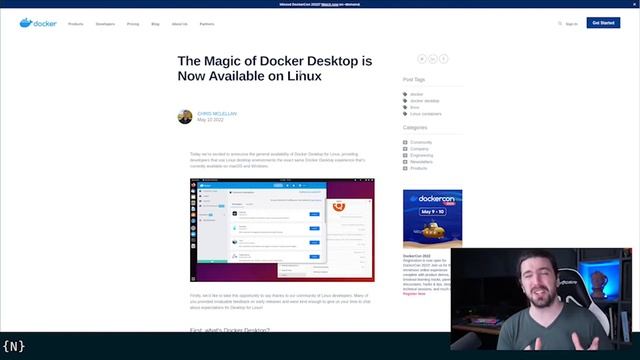Click category icon beside Newsletters

[x=405, y=162]
